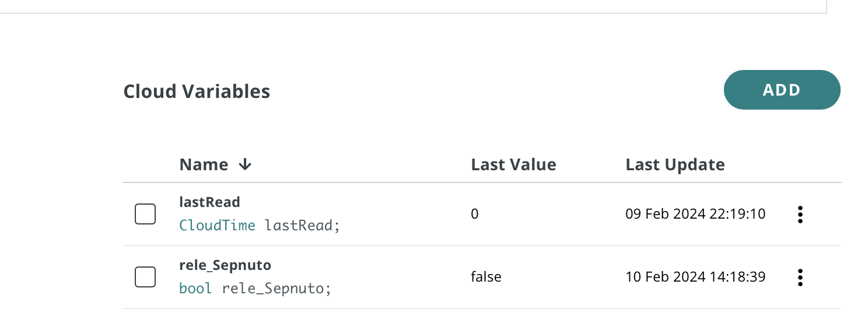
Task: Open the three-dot menu for rele_Sepnuto
Action: tap(800, 278)
